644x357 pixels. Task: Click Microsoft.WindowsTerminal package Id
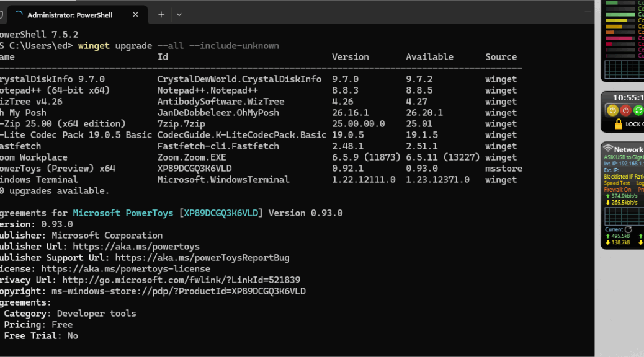click(x=223, y=179)
